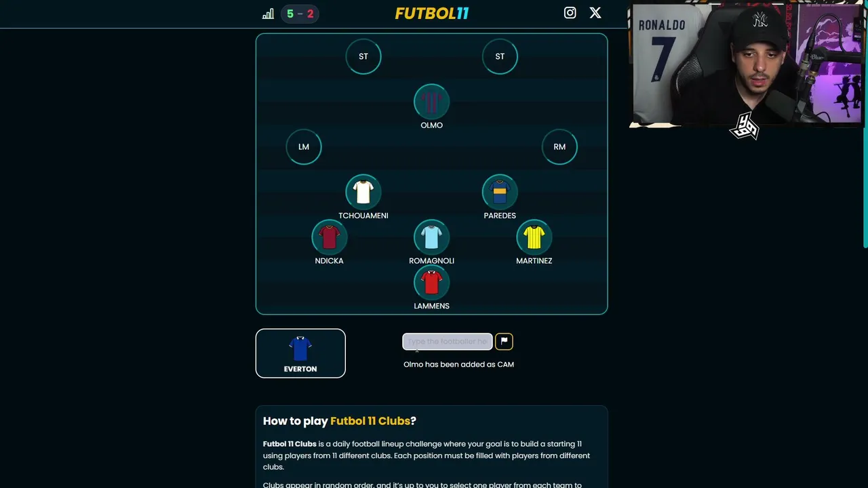Click the FUTBOL11 logo
The height and width of the screenshot is (488, 868).
click(432, 14)
